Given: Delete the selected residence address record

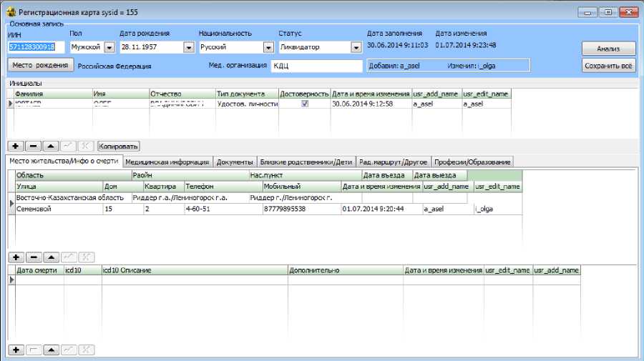Looking at the screenshot, I should 33,256.
